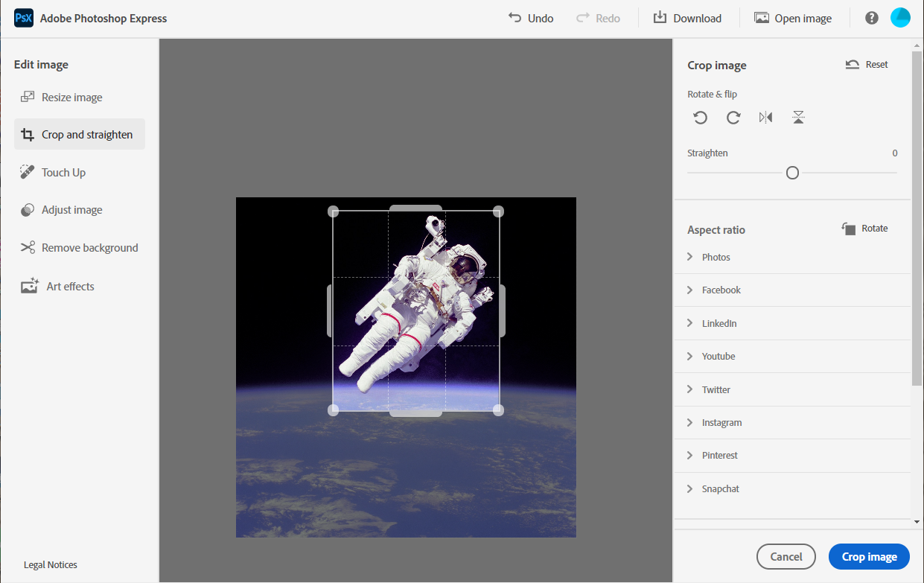
Task: Click the Crop image button
Action: pyautogui.click(x=869, y=556)
